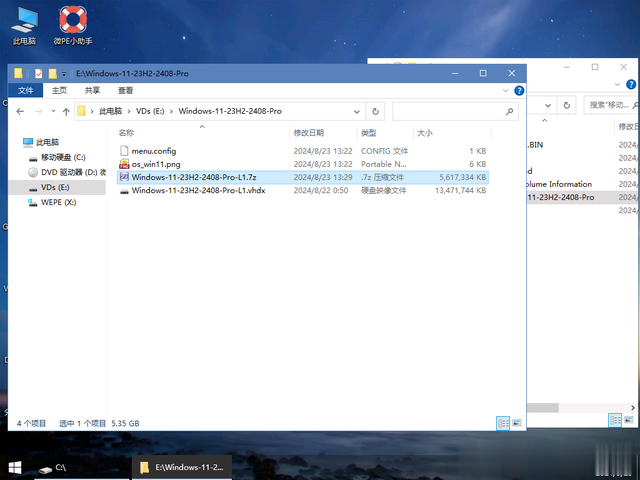Go back with the back arrow
The width and height of the screenshot is (640, 480).
tap(20, 111)
